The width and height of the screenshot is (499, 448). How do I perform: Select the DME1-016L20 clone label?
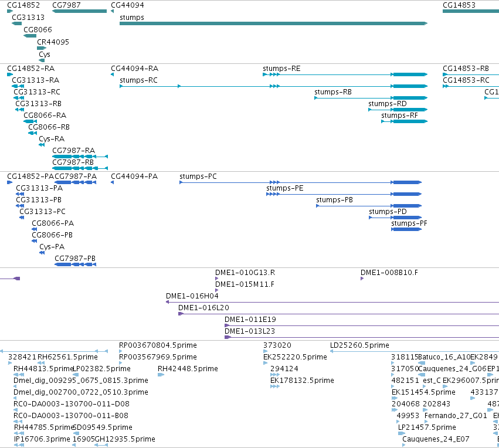203,308
